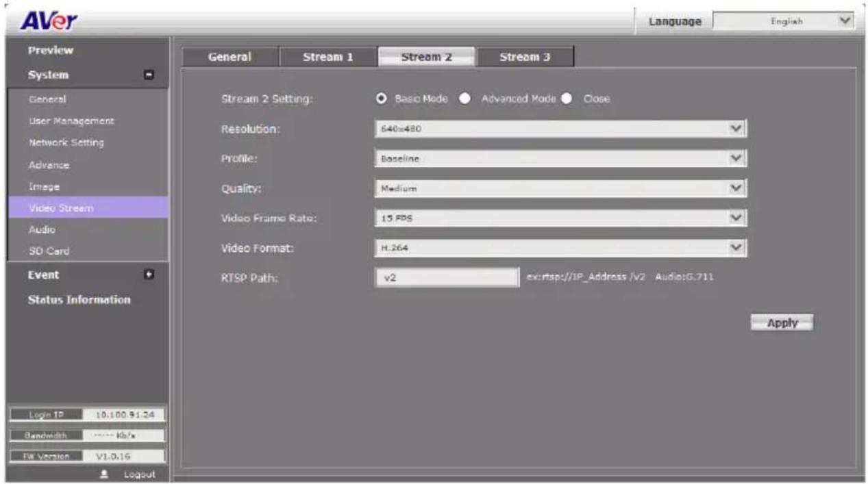This screenshot has width=868, height=484.
Task: Click the Apply button
Action: pyautogui.click(x=782, y=323)
